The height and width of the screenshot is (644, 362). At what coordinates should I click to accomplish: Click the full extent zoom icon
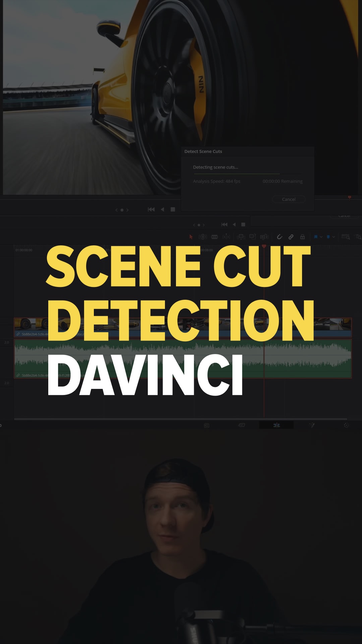click(346, 237)
